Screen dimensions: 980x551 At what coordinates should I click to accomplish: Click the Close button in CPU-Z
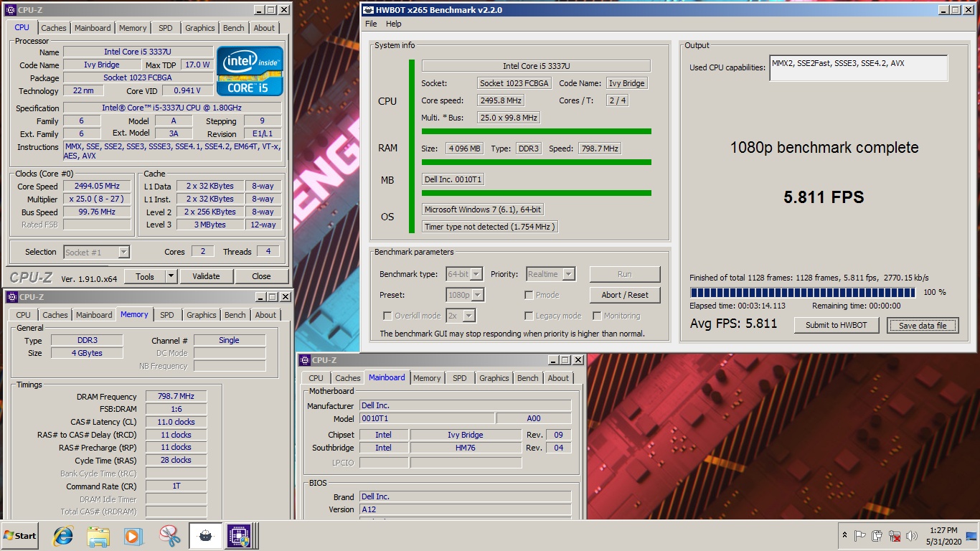point(261,276)
